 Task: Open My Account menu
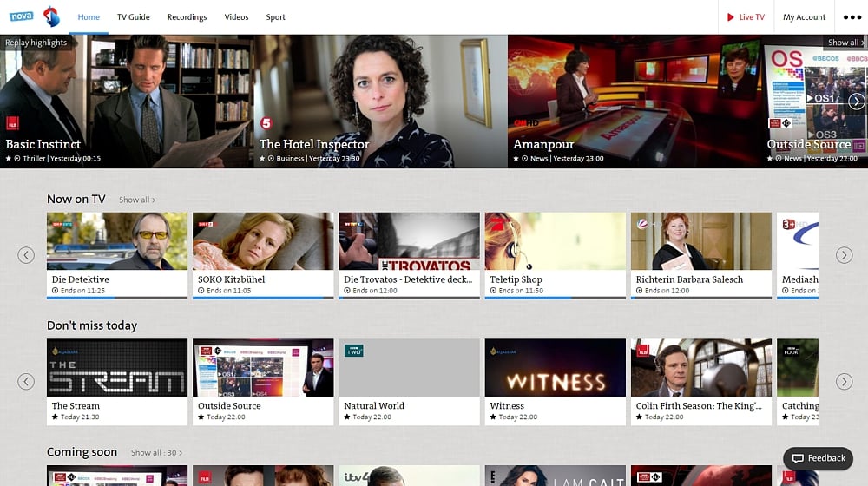pyautogui.click(x=804, y=17)
